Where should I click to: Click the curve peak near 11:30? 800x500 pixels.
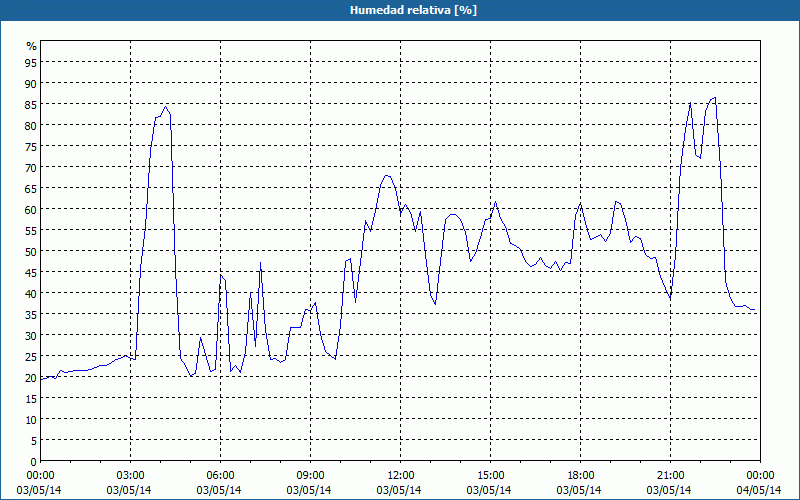[x=386, y=176]
